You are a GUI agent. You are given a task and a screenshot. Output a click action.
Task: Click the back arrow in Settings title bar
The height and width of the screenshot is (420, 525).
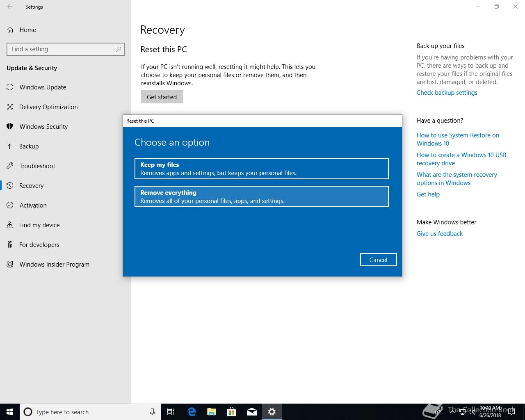pos(10,7)
